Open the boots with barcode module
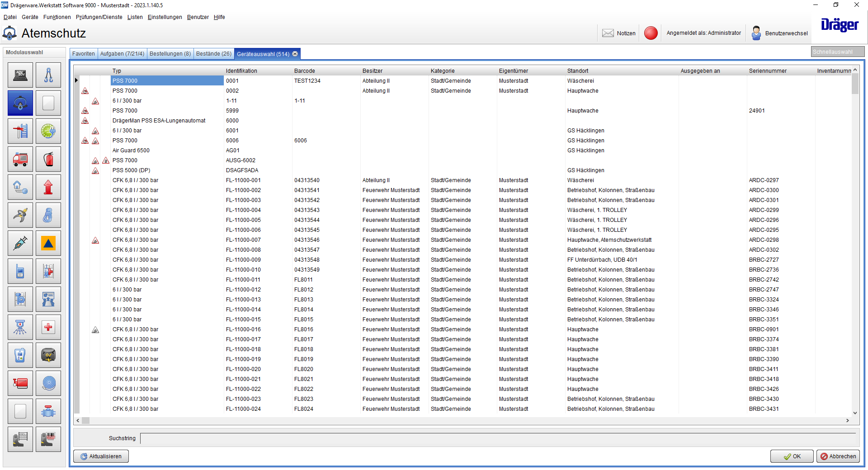868x470 pixels. pos(48,439)
